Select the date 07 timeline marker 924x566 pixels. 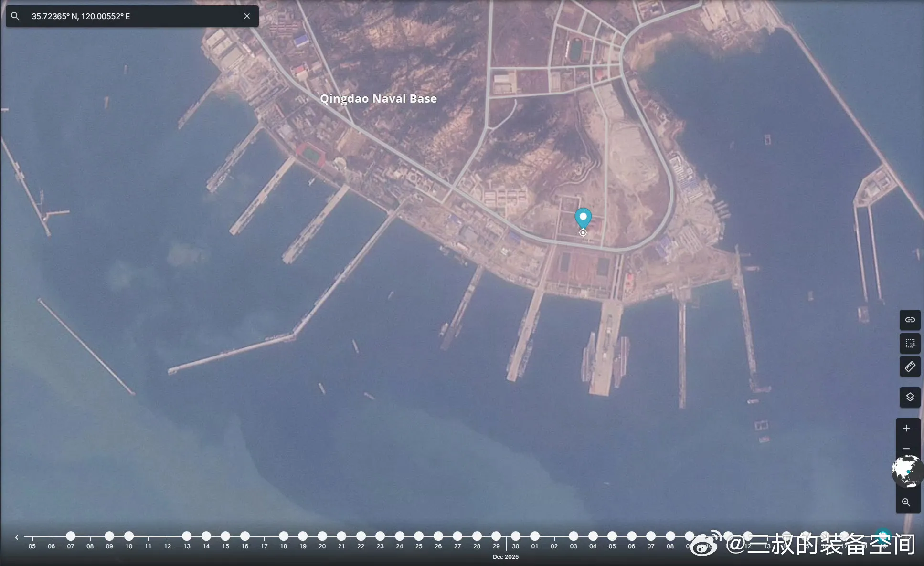point(71,536)
